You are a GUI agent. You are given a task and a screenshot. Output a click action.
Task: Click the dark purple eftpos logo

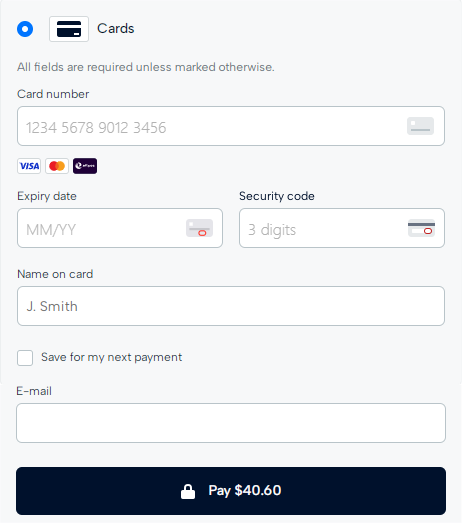pos(85,166)
